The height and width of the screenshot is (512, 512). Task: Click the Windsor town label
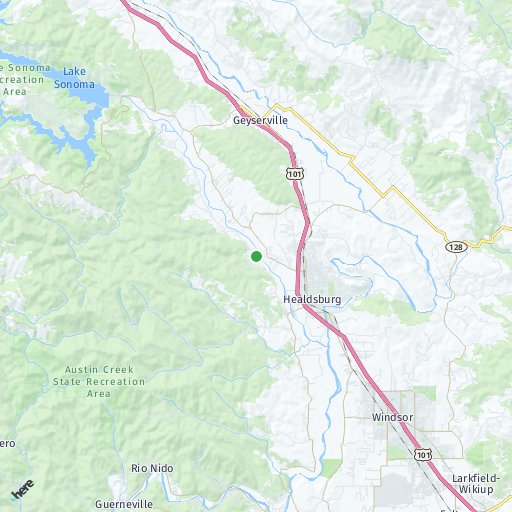click(392, 417)
